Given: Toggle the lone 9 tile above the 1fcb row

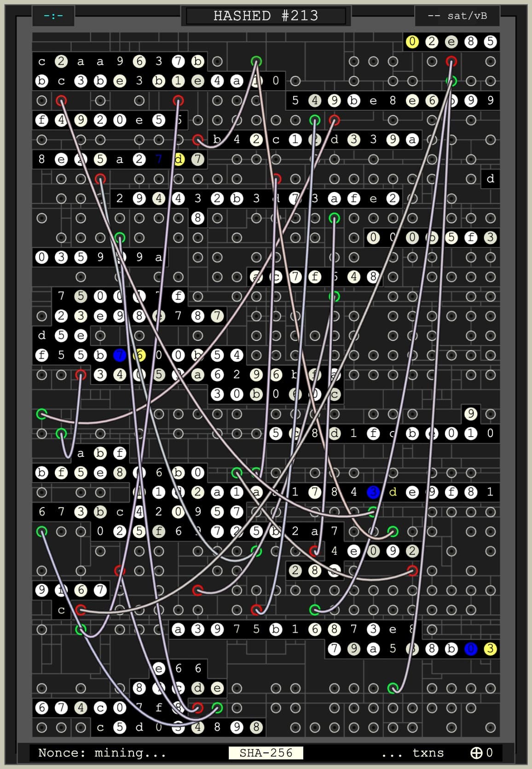Looking at the screenshot, I should coord(470,414).
